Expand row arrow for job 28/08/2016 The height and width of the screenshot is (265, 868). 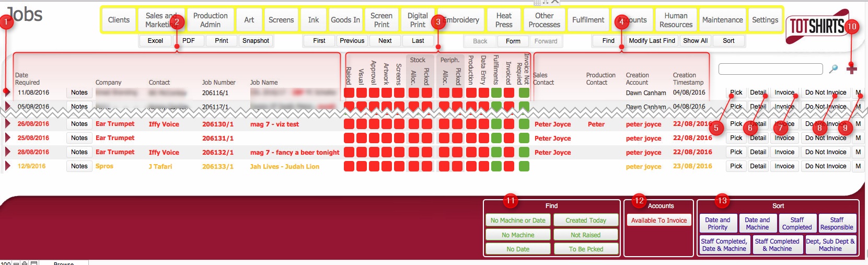(x=8, y=152)
